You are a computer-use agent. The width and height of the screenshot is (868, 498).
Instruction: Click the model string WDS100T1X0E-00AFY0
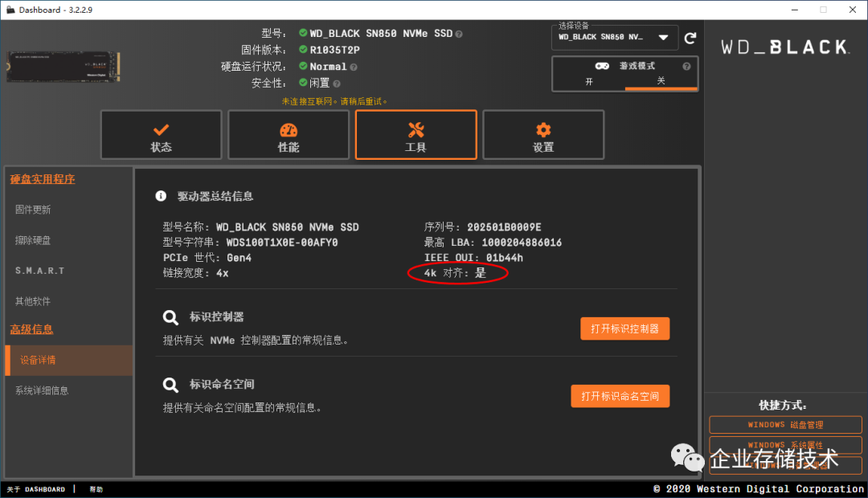pyautogui.click(x=282, y=243)
